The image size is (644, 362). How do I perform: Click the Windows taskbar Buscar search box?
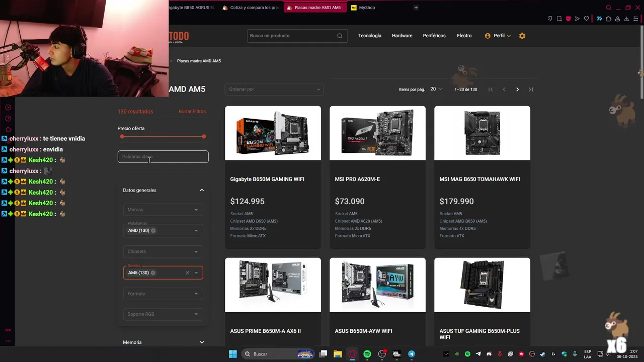click(278, 354)
